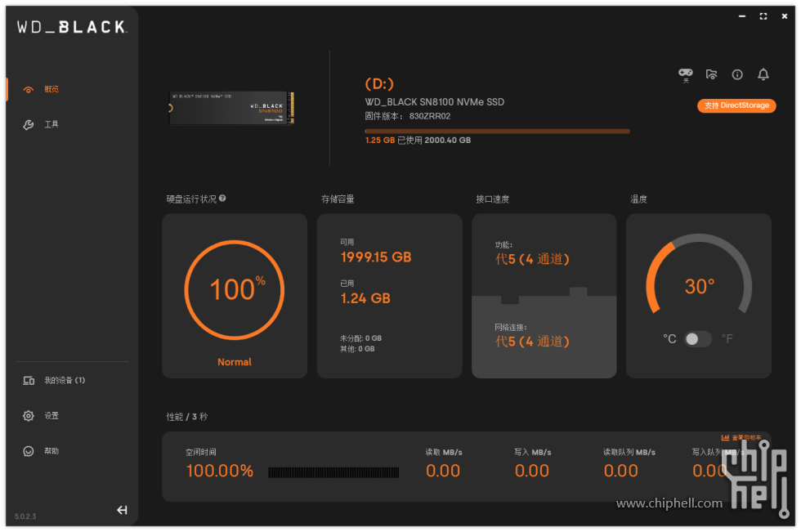801x532 pixels.
Task: Click '其他: 0 GB' entry
Action: point(357,349)
